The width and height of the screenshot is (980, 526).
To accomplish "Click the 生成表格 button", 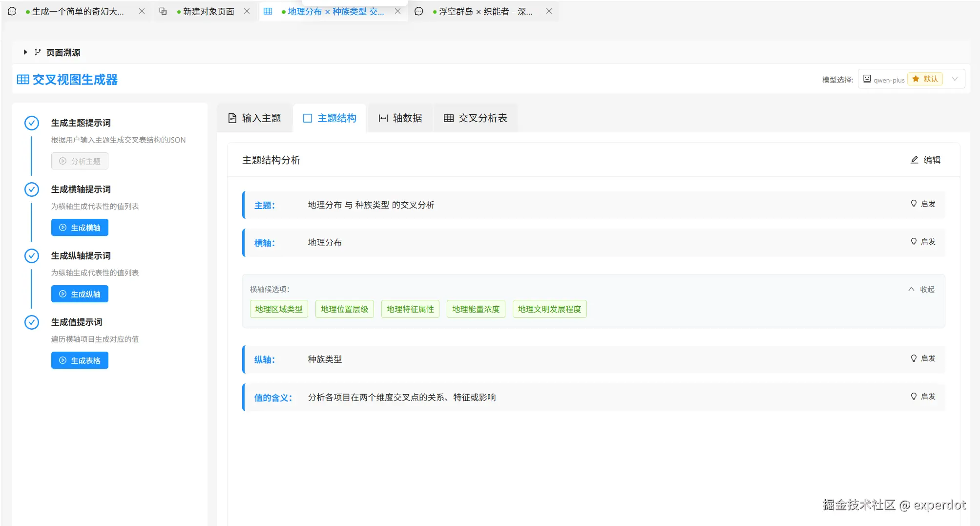I will point(80,360).
